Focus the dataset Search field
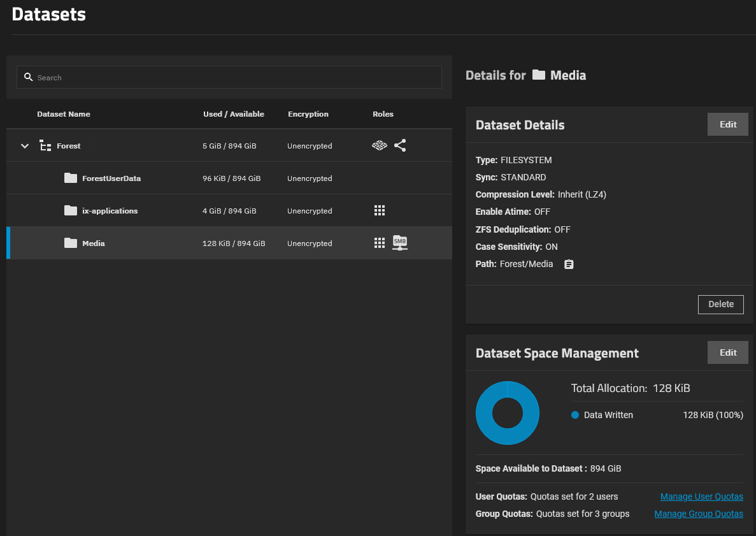756x536 pixels. pyautogui.click(x=236, y=78)
